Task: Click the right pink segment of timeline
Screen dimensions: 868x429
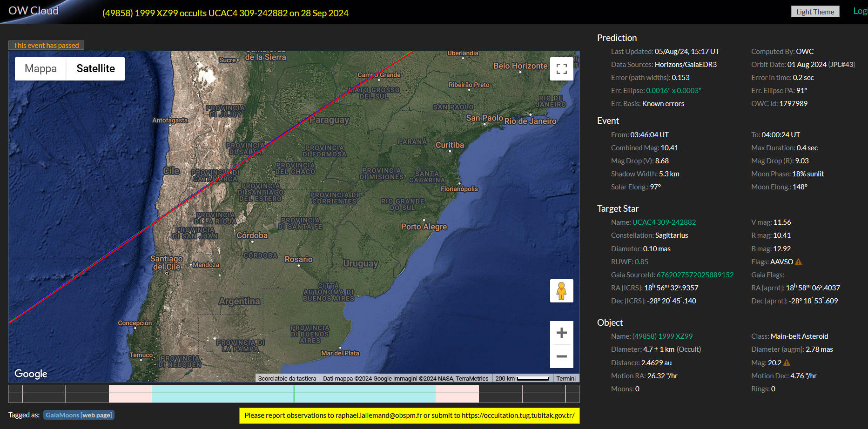Action: click(x=457, y=394)
